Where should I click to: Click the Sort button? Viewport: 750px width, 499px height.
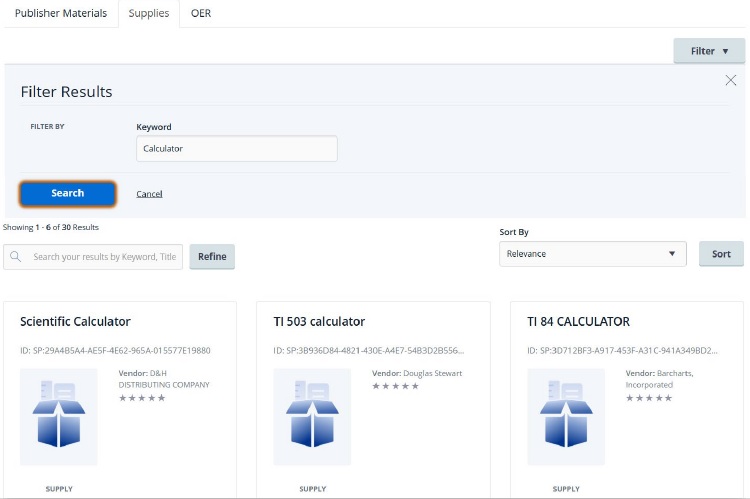[x=721, y=254]
